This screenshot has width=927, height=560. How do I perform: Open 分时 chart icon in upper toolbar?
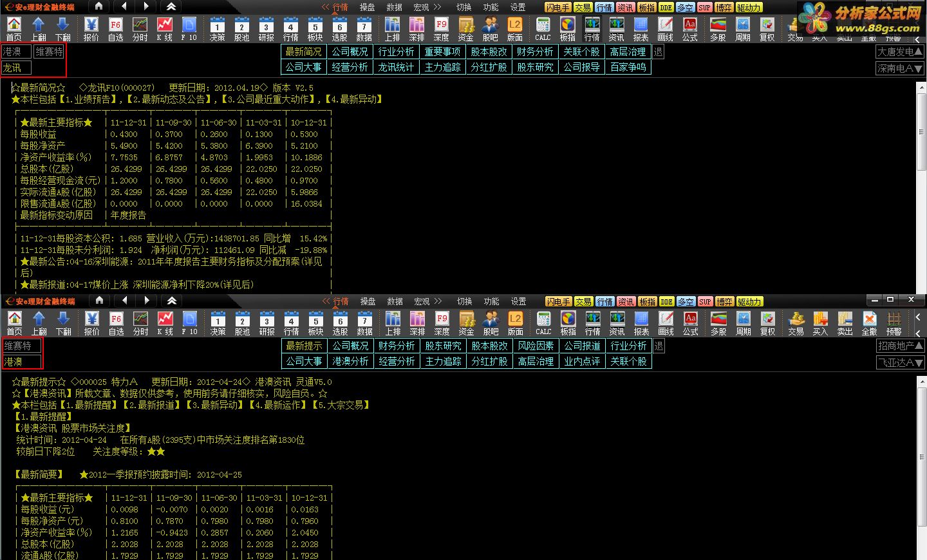(140, 29)
